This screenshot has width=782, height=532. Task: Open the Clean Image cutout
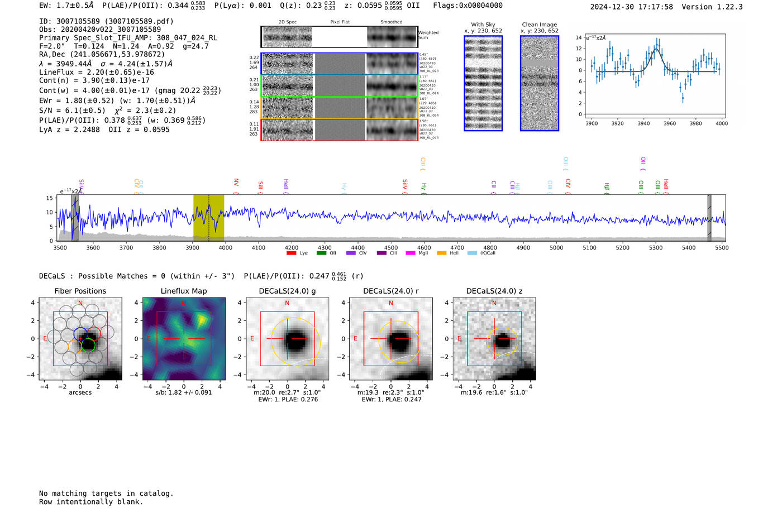pyautogui.click(x=540, y=83)
